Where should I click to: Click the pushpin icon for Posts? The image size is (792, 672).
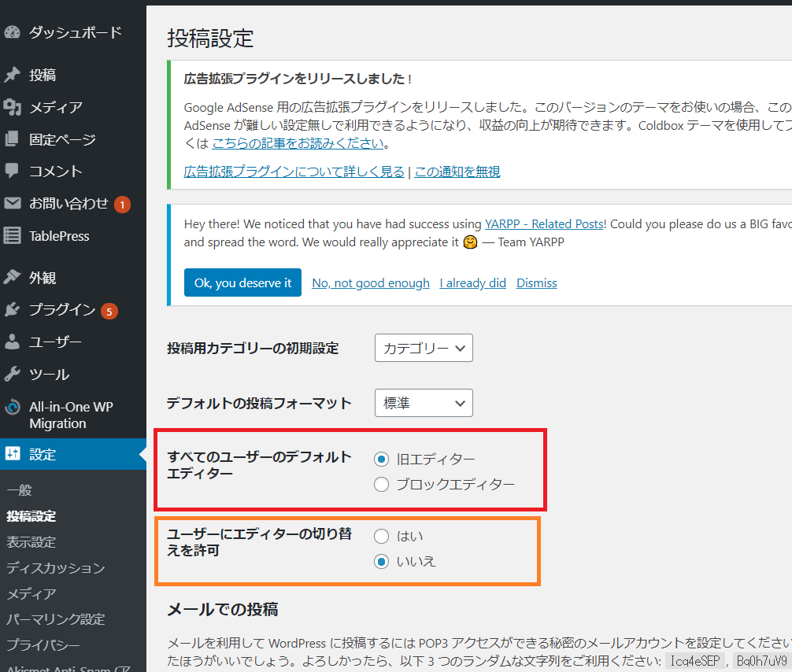tap(13, 76)
